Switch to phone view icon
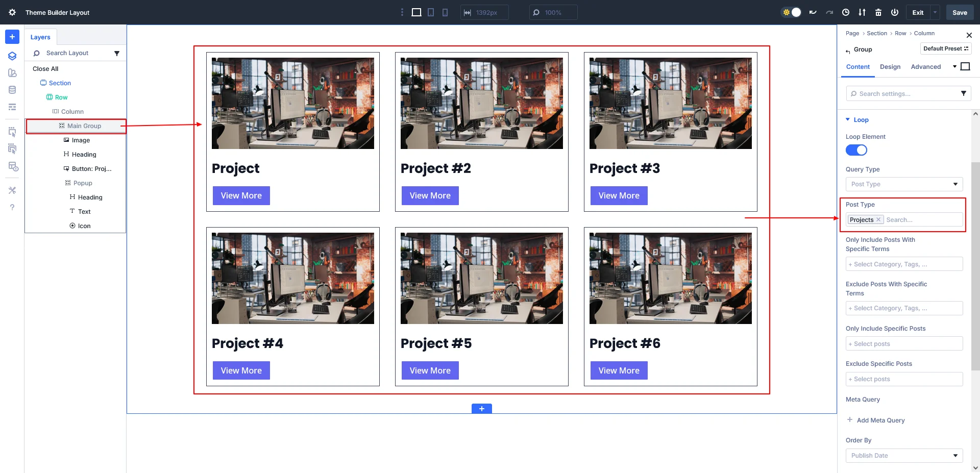This screenshot has width=980, height=473. coord(445,12)
